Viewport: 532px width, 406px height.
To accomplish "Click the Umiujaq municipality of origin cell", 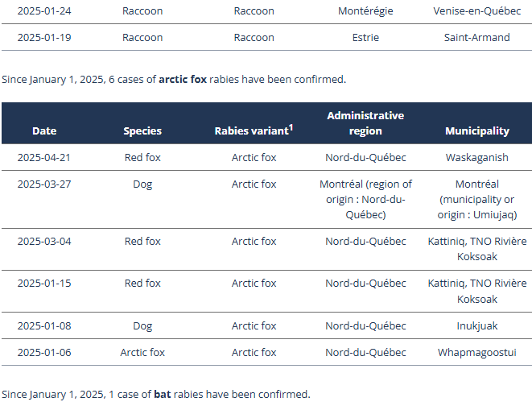I will click(x=477, y=199).
